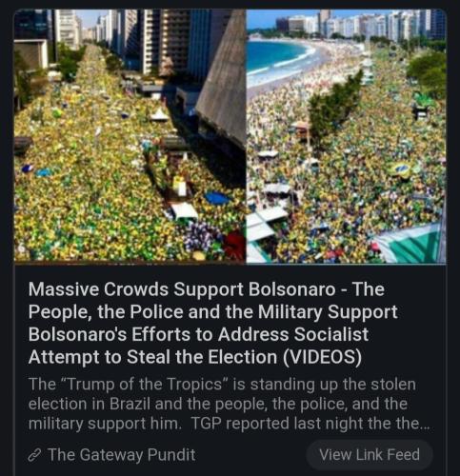The image size is (460, 476).
Task: Click the "(VIDEOS)" word in the headline
Action: pyautogui.click(x=322, y=357)
